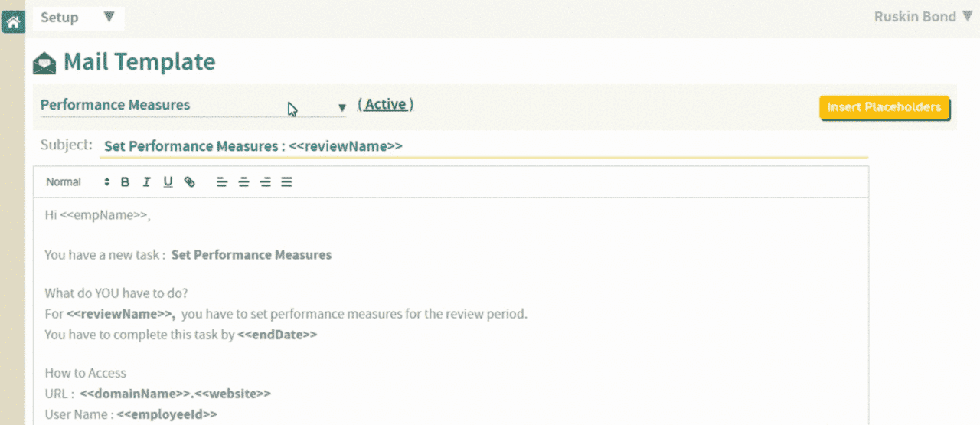
Task: Align text right in the editor
Action: (265, 182)
